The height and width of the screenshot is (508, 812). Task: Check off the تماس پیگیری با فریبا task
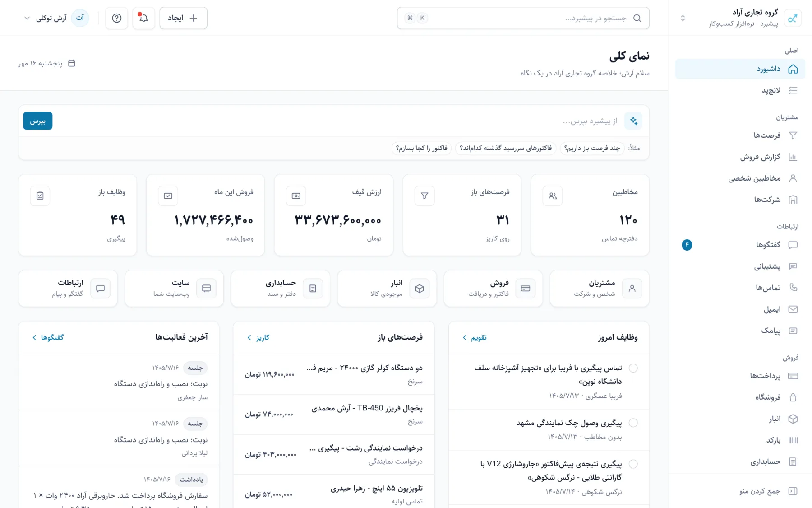pos(633,368)
